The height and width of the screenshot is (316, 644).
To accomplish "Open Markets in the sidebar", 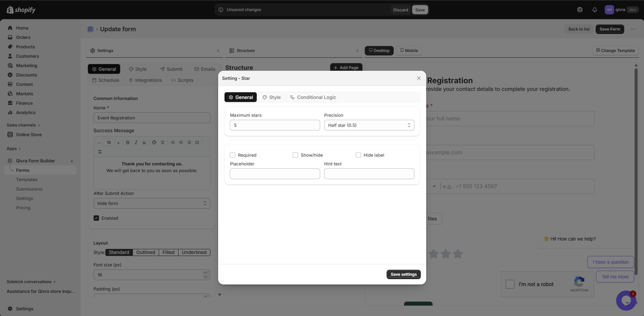I will pyautogui.click(x=24, y=94).
